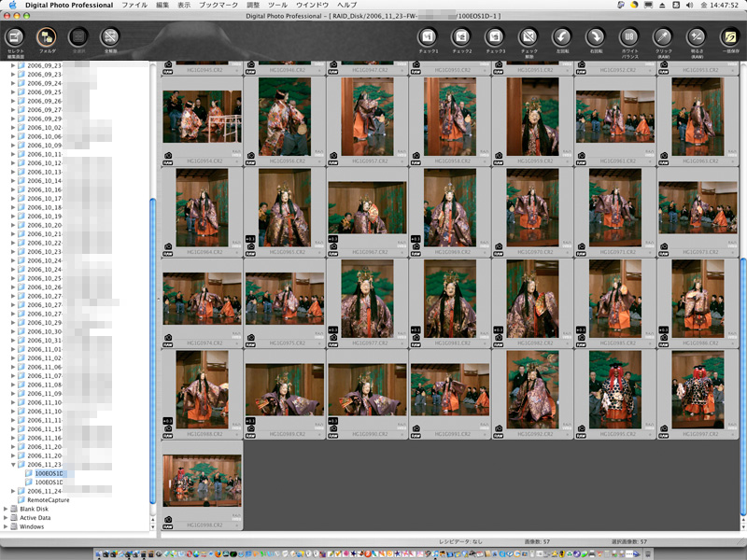Click the '選択画像数: 57' status text
747x560 pixels.
(x=629, y=542)
